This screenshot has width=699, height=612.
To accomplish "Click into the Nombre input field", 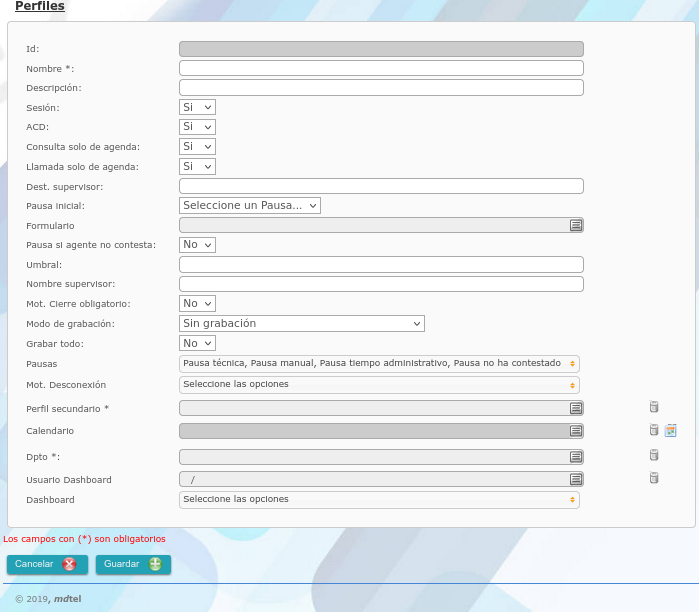I will [x=381, y=68].
